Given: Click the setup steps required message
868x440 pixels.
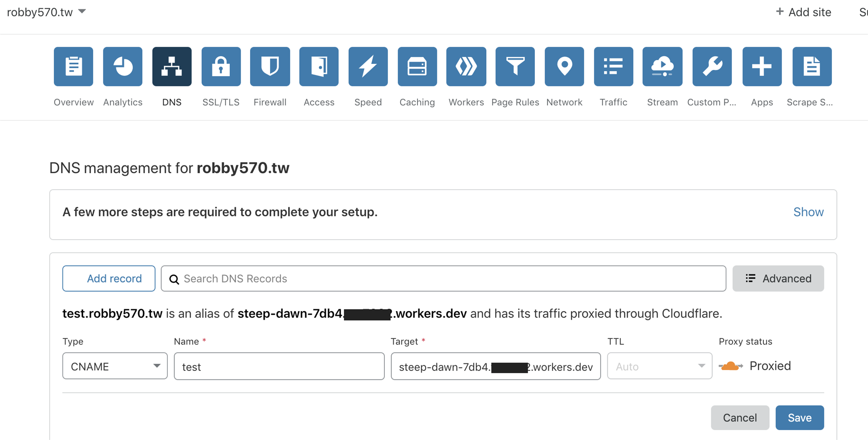Looking at the screenshot, I should click(x=220, y=212).
